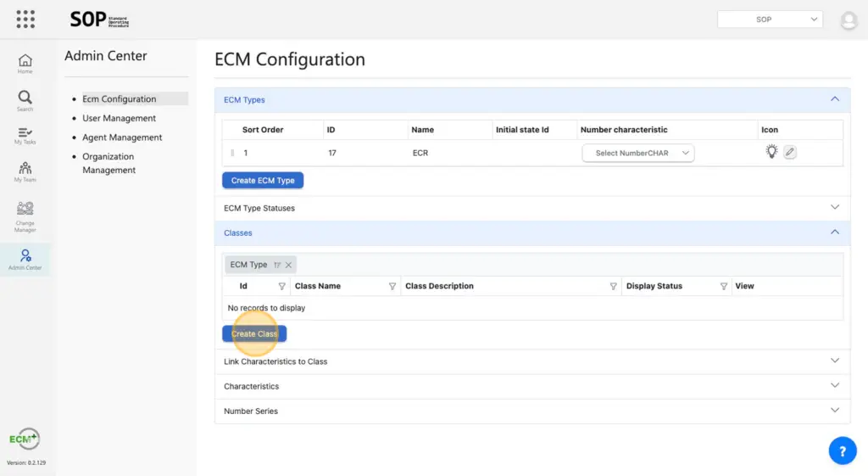The width and height of the screenshot is (868, 476).
Task: Open My Tasks in sidebar
Action: (25, 136)
